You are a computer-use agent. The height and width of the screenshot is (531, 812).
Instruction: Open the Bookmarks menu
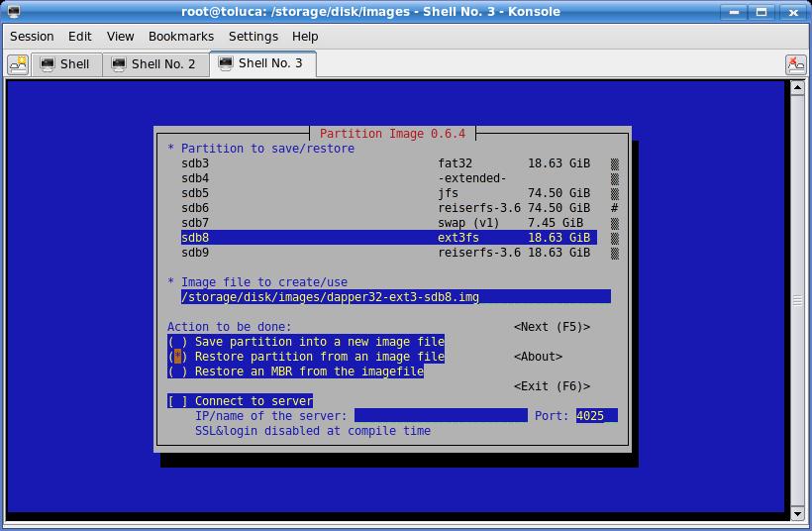180,36
